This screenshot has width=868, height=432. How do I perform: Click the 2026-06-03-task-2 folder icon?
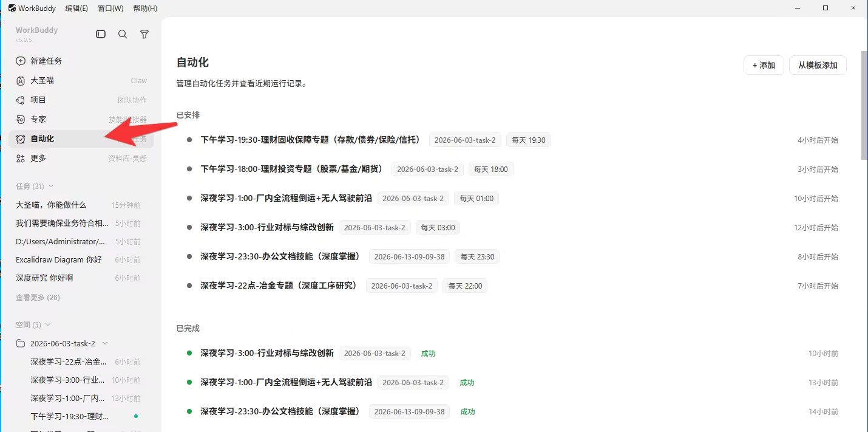click(21, 343)
